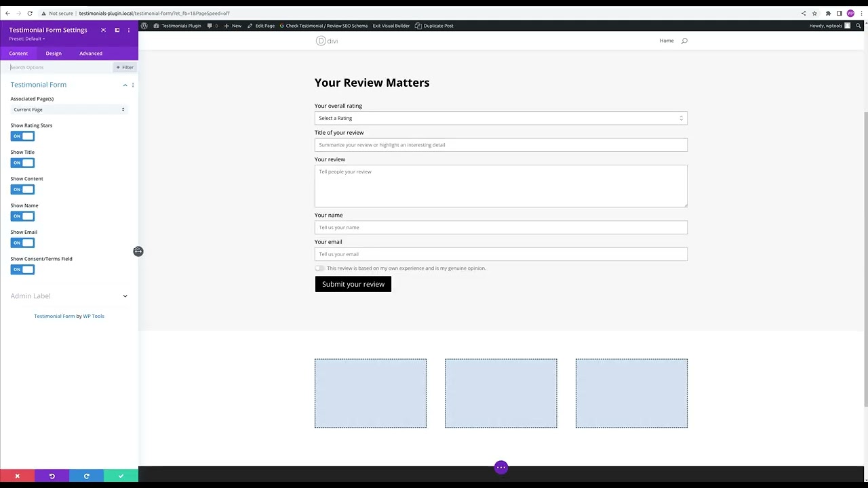Open the Select a Rating dropdown

tap(501, 118)
